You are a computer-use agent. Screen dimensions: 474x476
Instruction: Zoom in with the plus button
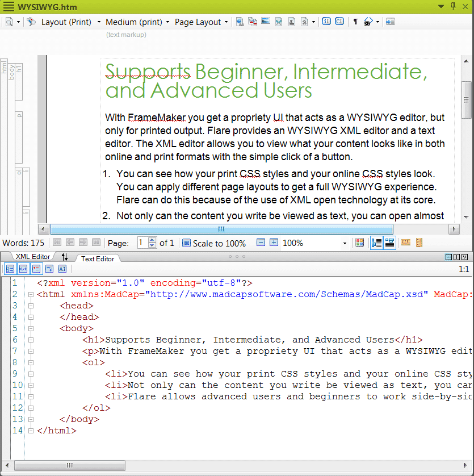[x=274, y=242]
